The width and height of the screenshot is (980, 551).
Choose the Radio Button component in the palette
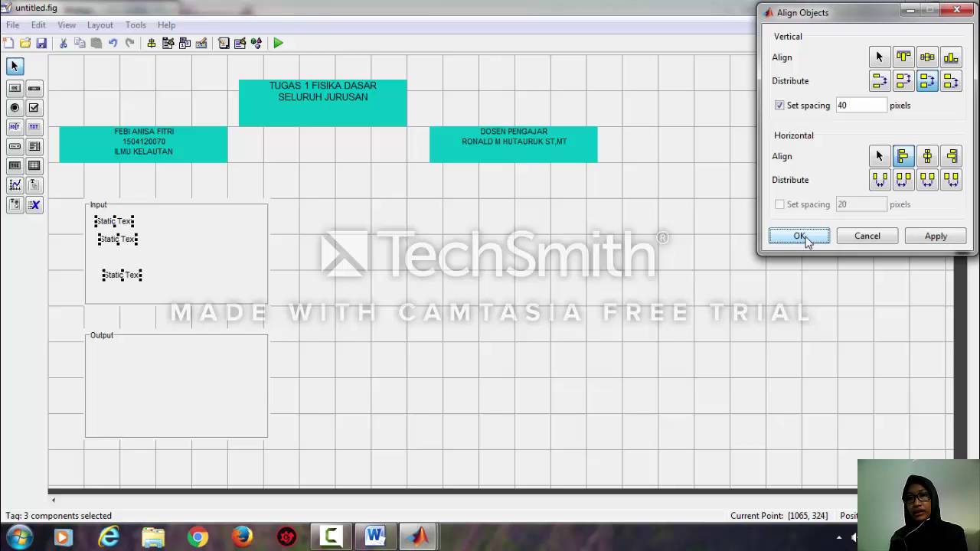[15, 108]
